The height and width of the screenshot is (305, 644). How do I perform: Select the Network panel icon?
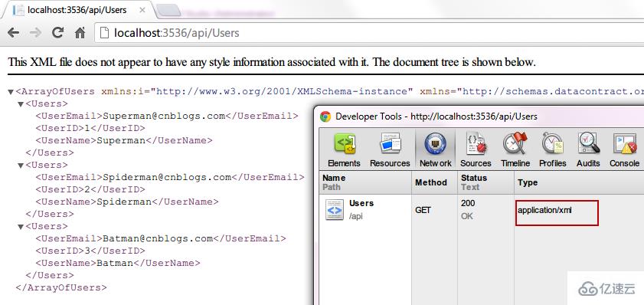[x=436, y=149]
